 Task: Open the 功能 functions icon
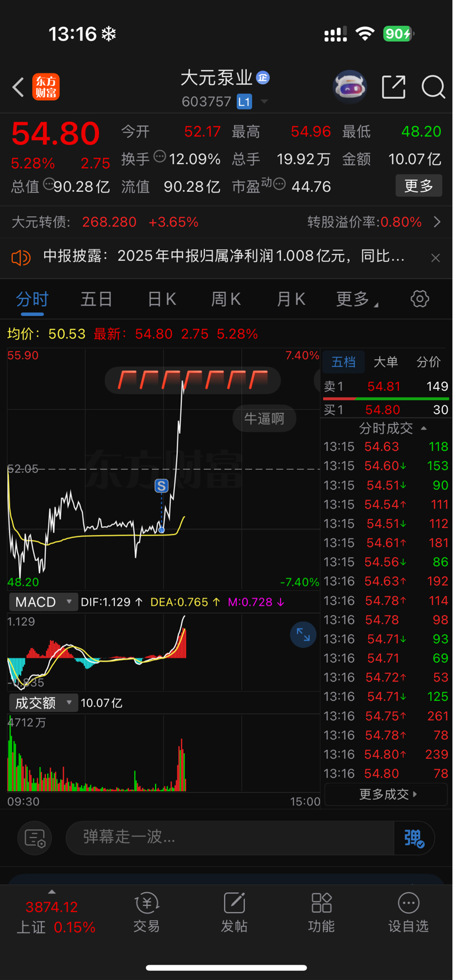pyautogui.click(x=321, y=912)
